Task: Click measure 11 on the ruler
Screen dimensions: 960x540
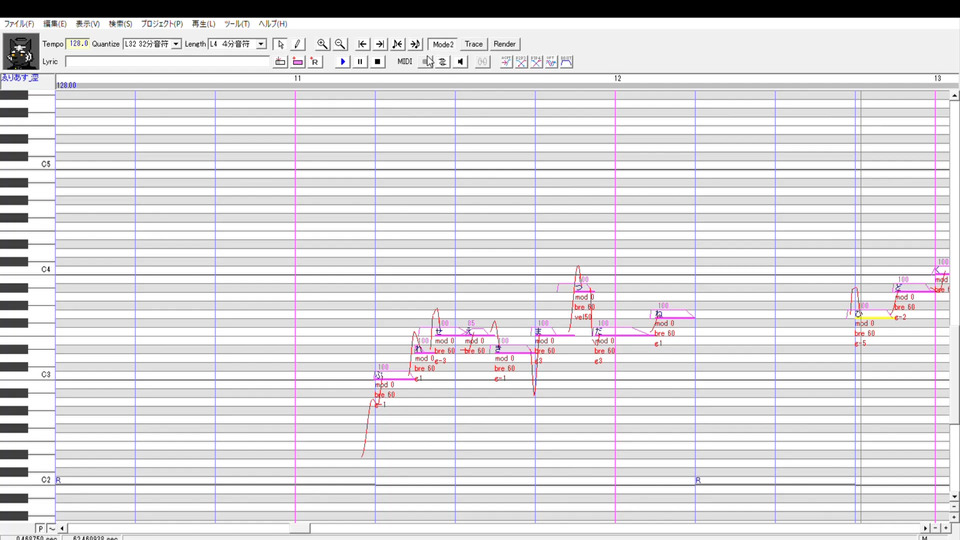Action: point(298,78)
